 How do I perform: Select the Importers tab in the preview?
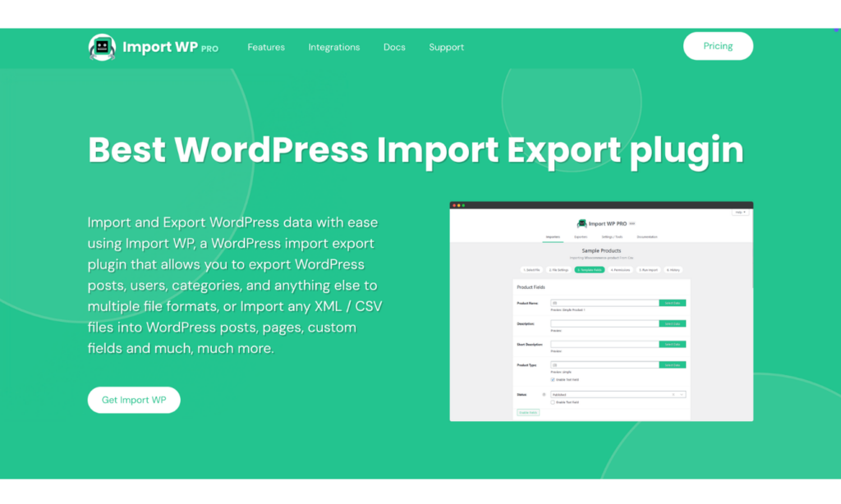point(553,237)
